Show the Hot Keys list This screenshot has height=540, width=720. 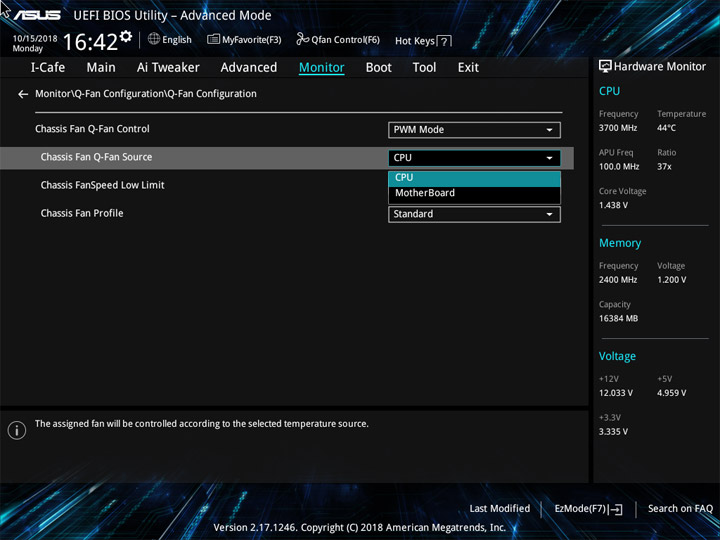[423, 41]
